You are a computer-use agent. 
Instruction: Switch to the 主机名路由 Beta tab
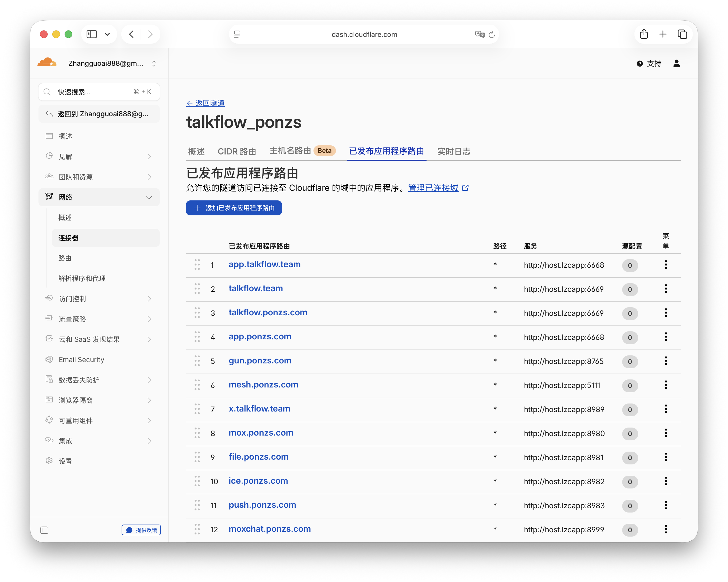tap(302, 150)
